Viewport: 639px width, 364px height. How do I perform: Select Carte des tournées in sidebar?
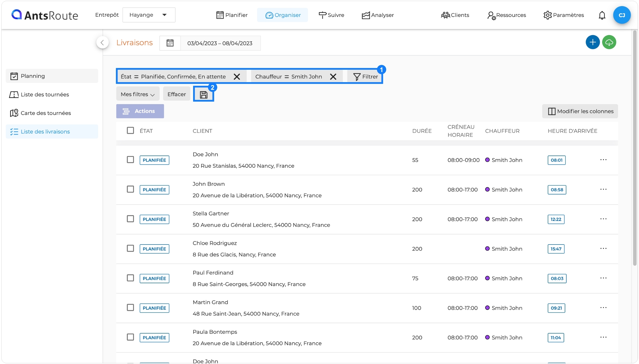point(52,113)
